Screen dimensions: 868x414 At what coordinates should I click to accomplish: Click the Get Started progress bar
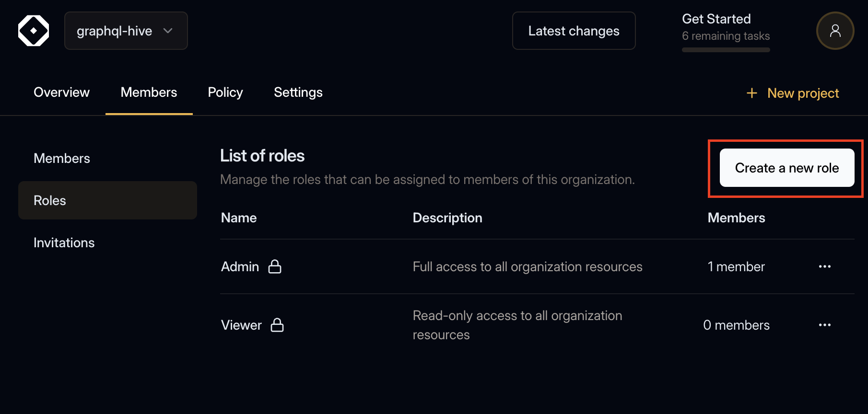pos(726,50)
